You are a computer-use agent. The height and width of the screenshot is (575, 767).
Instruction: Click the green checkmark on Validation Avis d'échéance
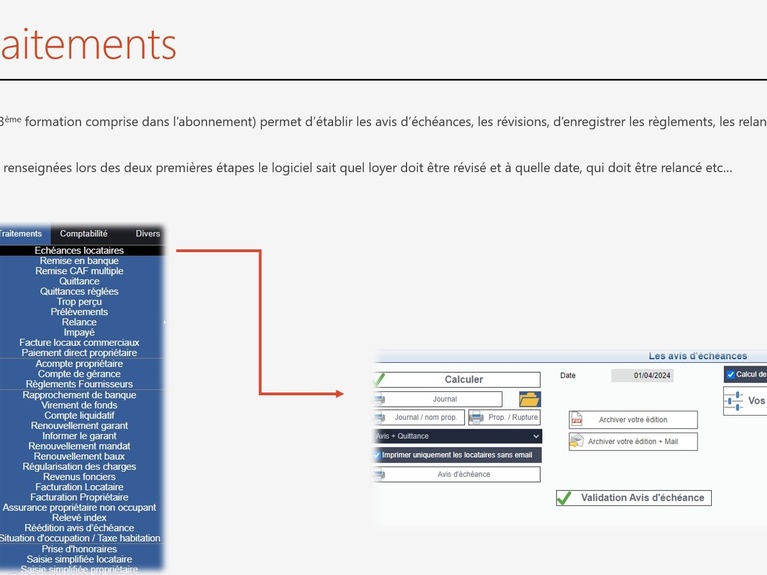pos(565,498)
